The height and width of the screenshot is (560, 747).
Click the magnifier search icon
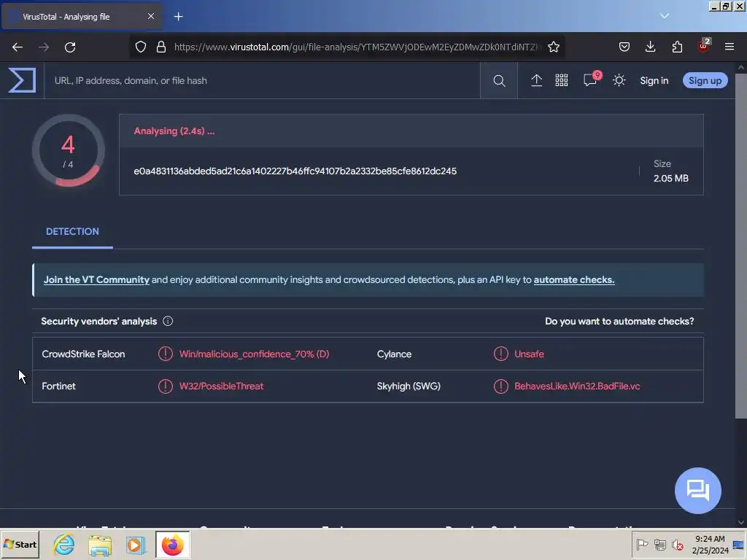pos(499,80)
